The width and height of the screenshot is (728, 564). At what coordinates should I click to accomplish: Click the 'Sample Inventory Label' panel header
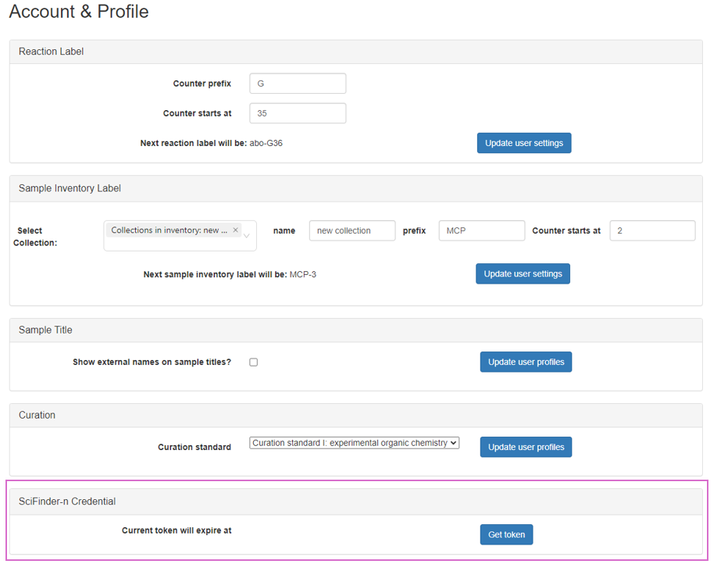coord(70,188)
